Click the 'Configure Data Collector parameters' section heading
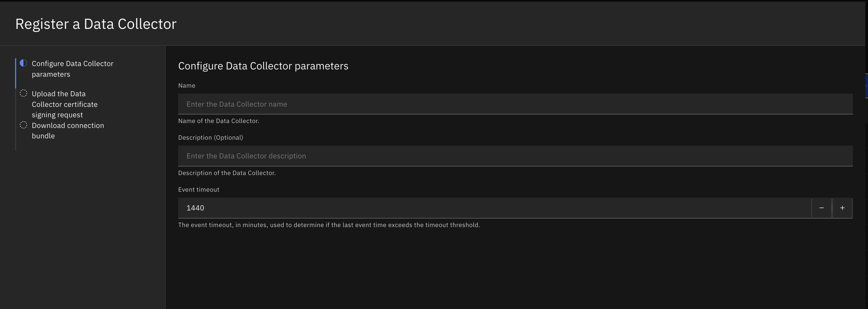The width and height of the screenshot is (868, 309). 263,66
